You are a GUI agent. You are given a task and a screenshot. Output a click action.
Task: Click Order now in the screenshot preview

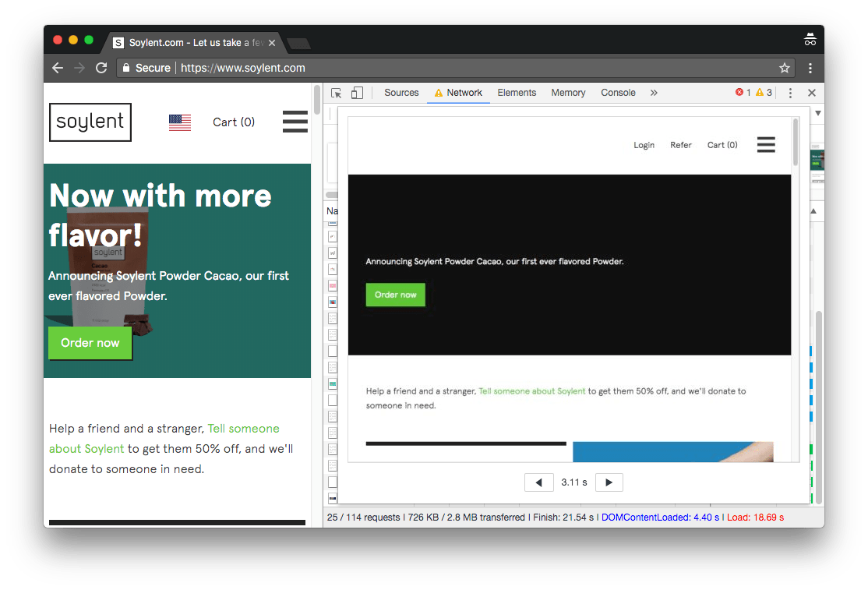[x=395, y=295]
